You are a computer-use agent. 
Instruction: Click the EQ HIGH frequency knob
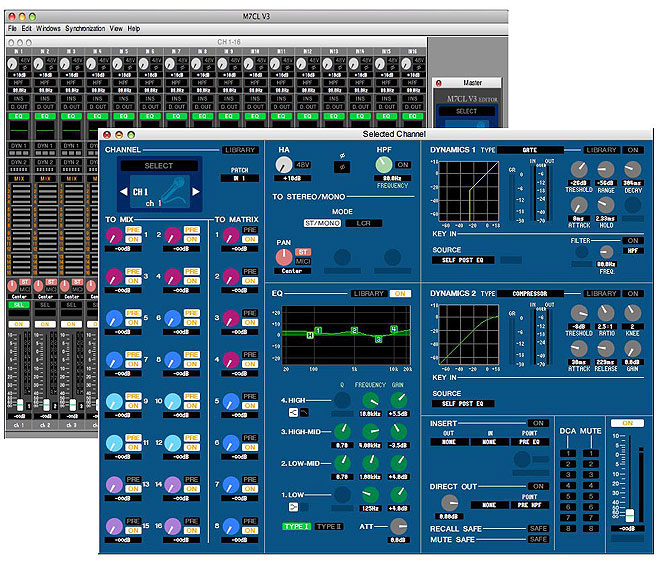[370, 400]
